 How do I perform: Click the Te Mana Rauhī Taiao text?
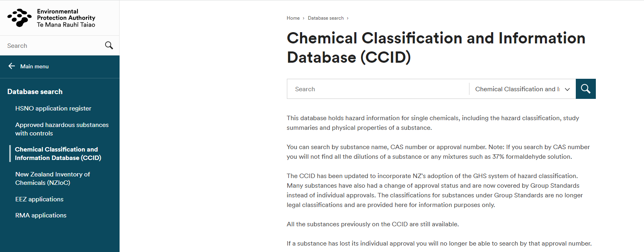click(66, 25)
